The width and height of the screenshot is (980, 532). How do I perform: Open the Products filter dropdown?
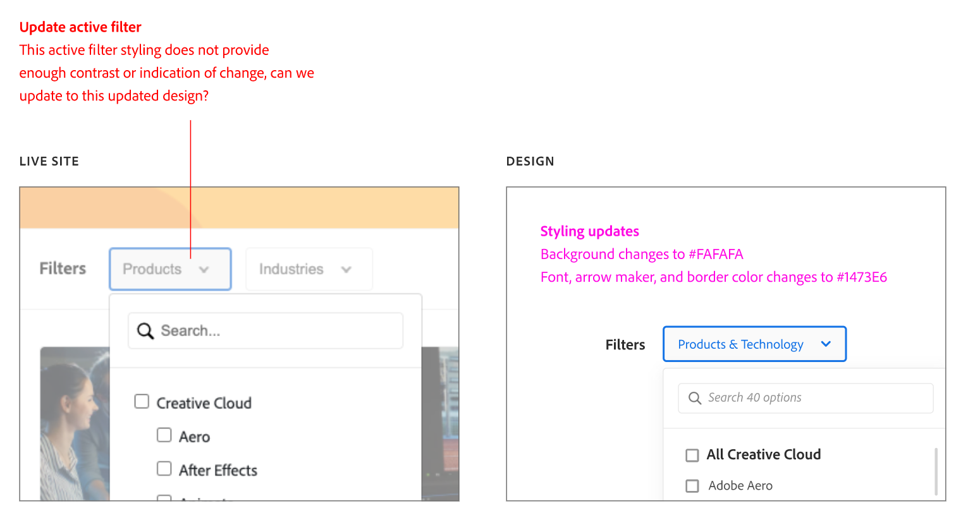tap(170, 269)
